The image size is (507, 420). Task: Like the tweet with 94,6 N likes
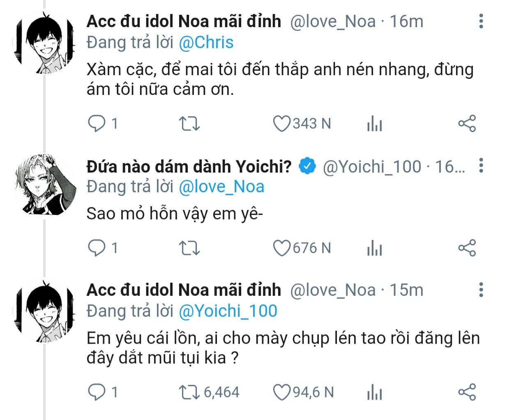coord(282,392)
